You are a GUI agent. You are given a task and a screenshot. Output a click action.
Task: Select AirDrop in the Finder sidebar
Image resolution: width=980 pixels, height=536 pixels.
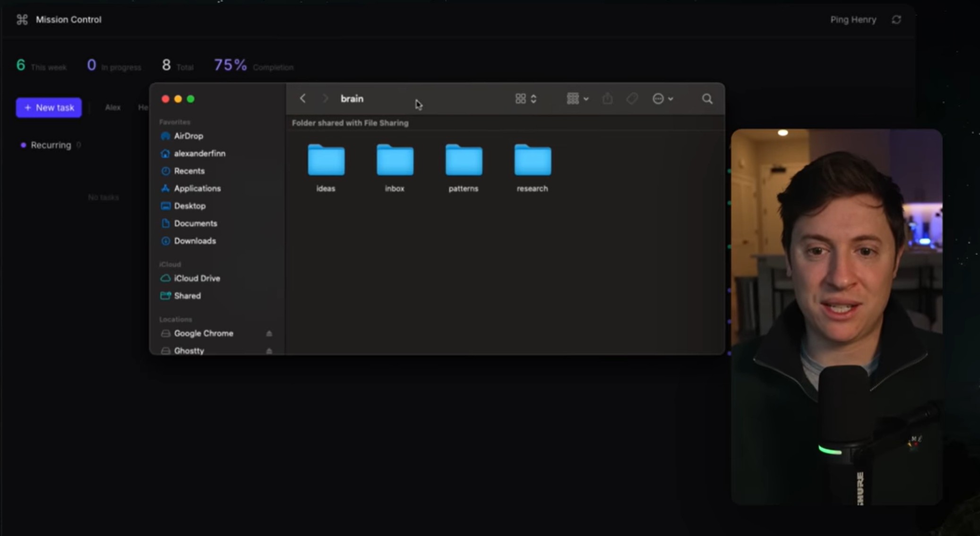pos(188,136)
